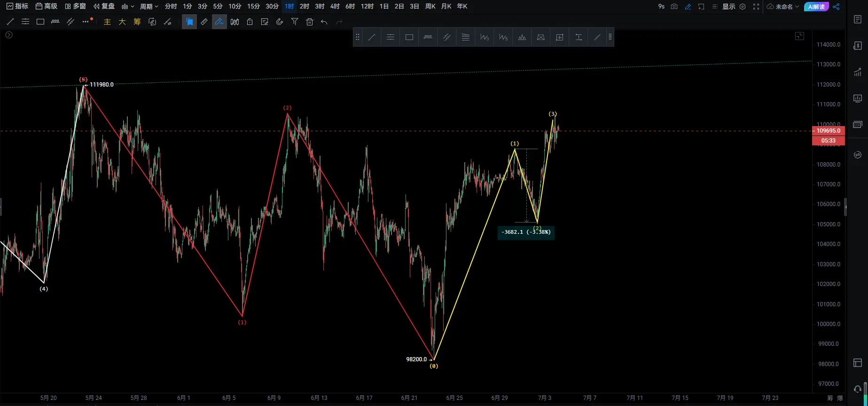Start the 复盘 replay mode
The height and width of the screenshot is (406, 868).
[104, 6]
